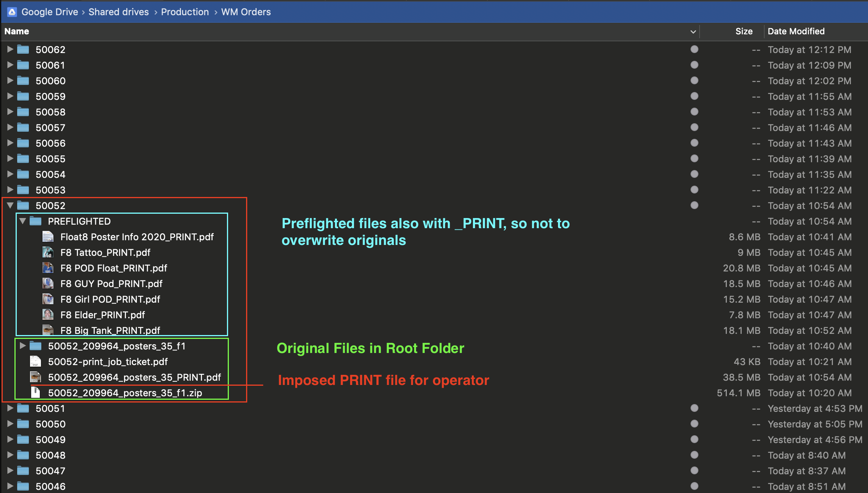Image resolution: width=868 pixels, height=493 pixels.
Task: Sort by Size column header
Action: (x=744, y=31)
